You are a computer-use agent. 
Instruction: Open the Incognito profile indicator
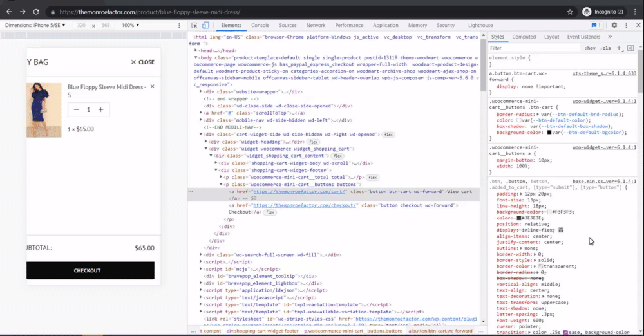tap(603, 12)
